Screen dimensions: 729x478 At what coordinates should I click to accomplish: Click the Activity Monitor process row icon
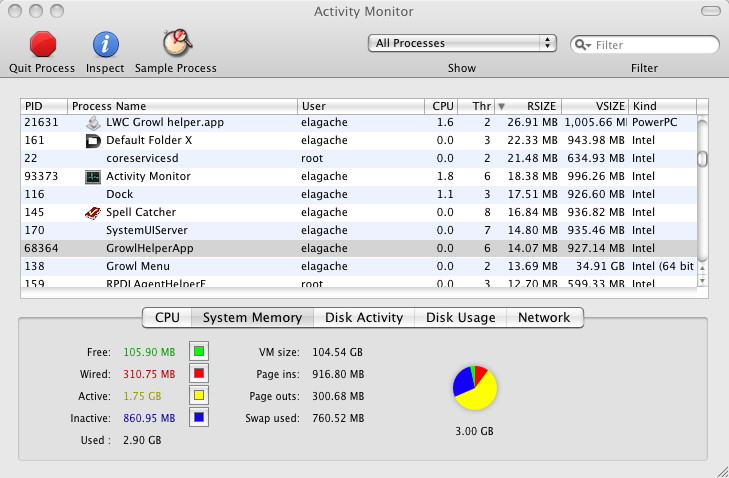93,177
